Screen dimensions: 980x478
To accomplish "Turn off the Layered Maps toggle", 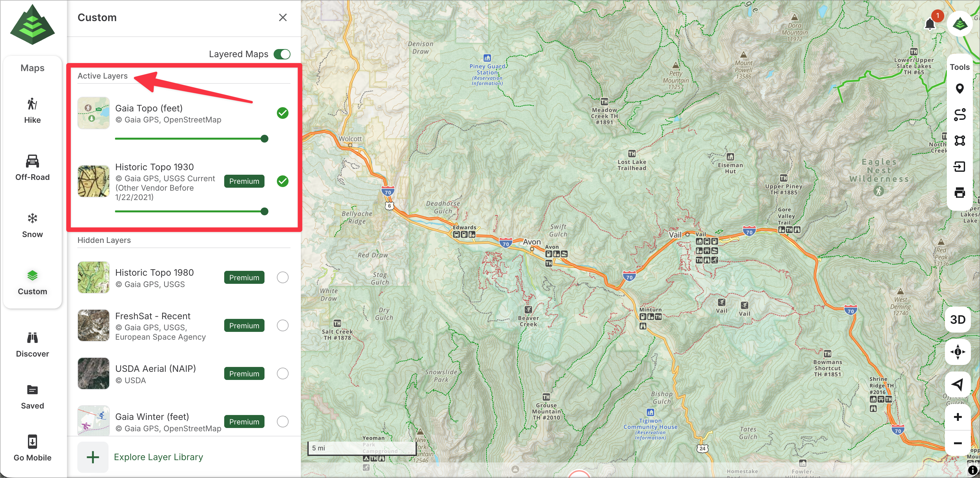I will pyautogui.click(x=282, y=54).
